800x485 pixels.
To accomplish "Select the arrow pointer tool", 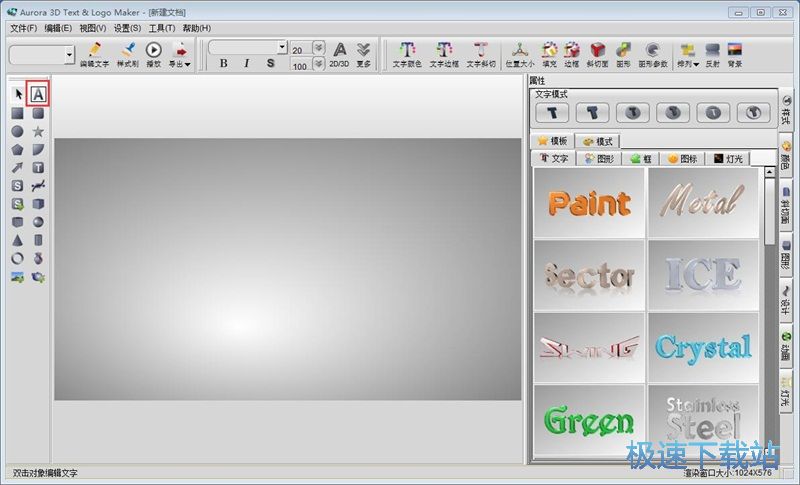I will pos(18,94).
